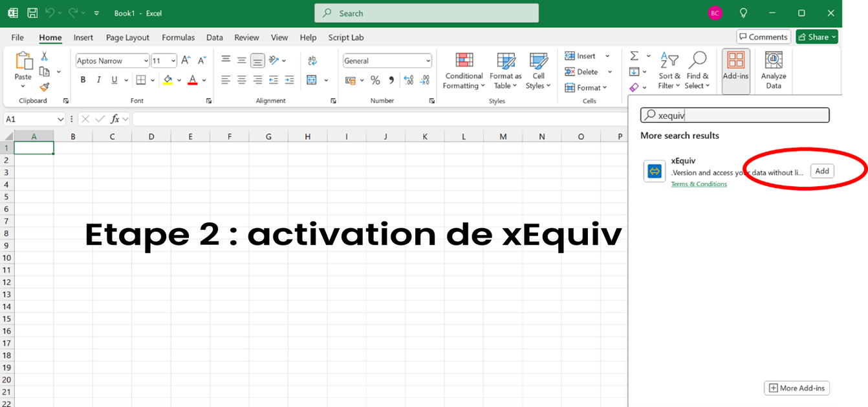Click Add button for xEquiv
Viewport: 868px width, 407px height.
(x=821, y=171)
